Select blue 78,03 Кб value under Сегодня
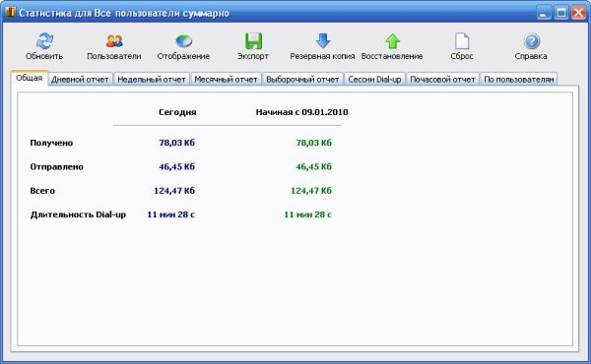591x364 pixels. (x=176, y=143)
